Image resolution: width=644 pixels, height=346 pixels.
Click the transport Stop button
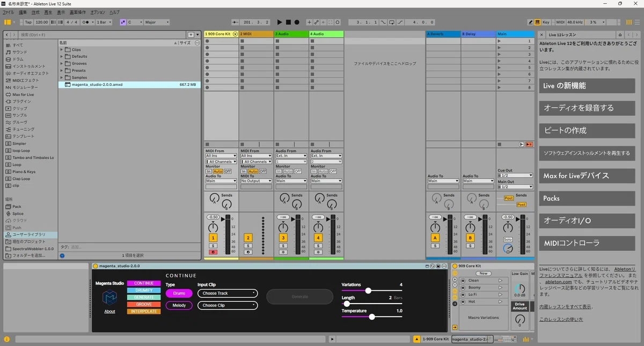click(x=288, y=22)
